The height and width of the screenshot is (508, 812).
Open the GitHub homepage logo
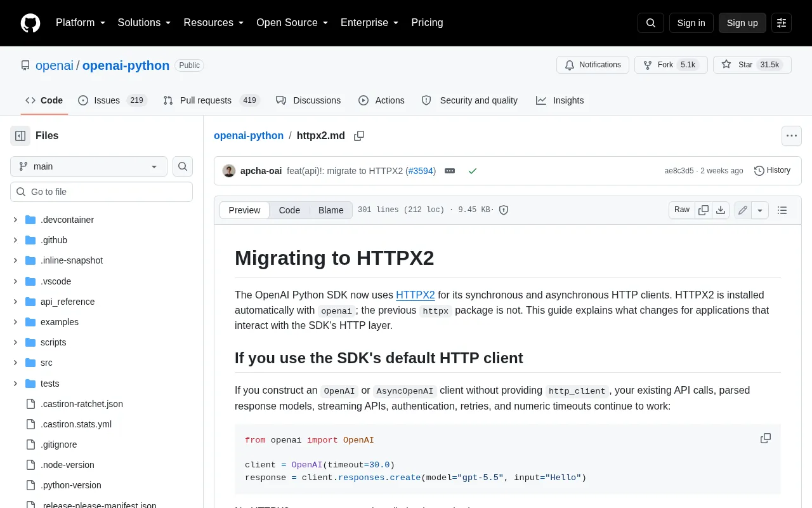coord(30,23)
